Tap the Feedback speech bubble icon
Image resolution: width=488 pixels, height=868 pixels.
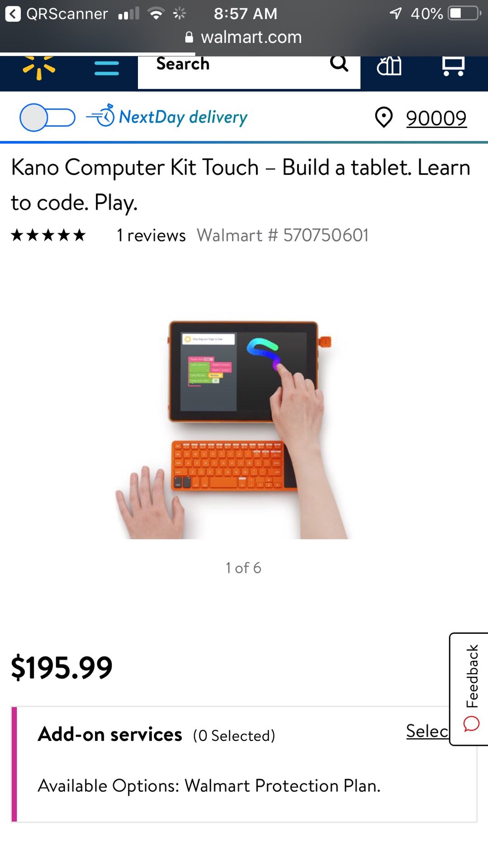click(x=471, y=724)
